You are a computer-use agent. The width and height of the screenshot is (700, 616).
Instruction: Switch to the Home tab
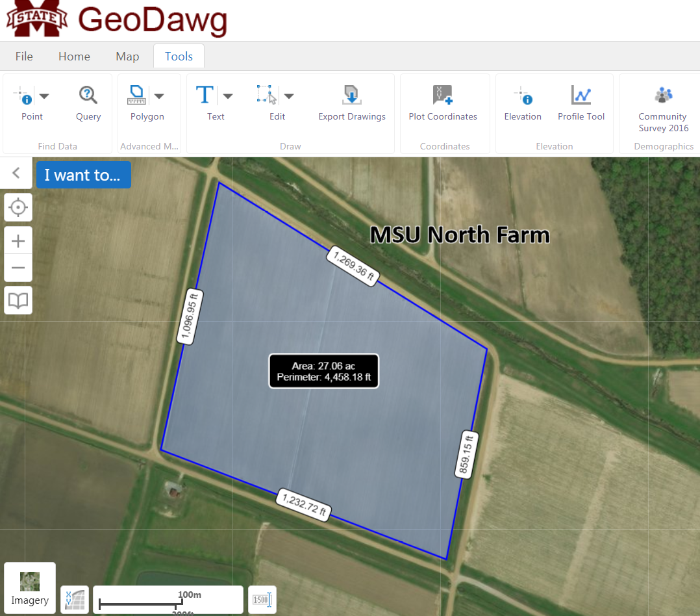click(74, 57)
